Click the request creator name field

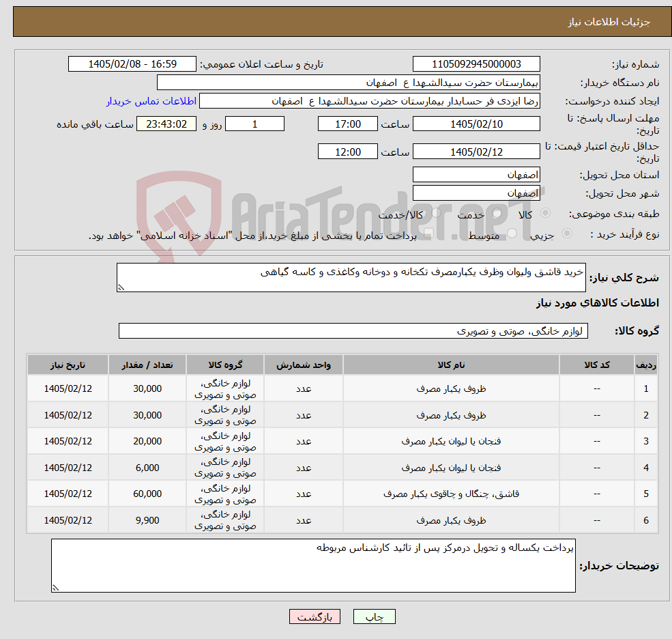pos(369,101)
